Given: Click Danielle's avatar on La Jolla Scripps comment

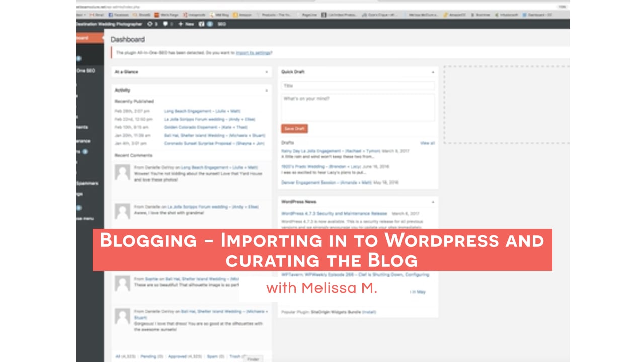Looking at the screenshot, I should 122,211.
